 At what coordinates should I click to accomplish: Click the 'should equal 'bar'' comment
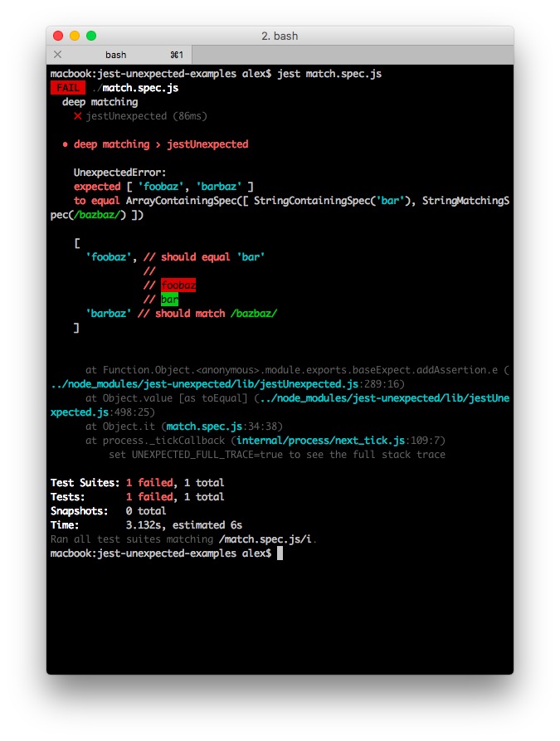pyautogui.click(x=212, y=257)
